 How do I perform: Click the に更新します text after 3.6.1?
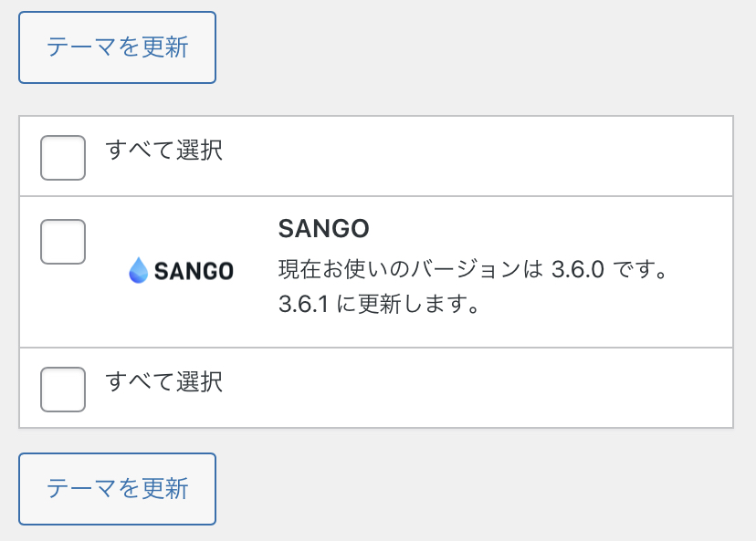(x=408, y=304)
